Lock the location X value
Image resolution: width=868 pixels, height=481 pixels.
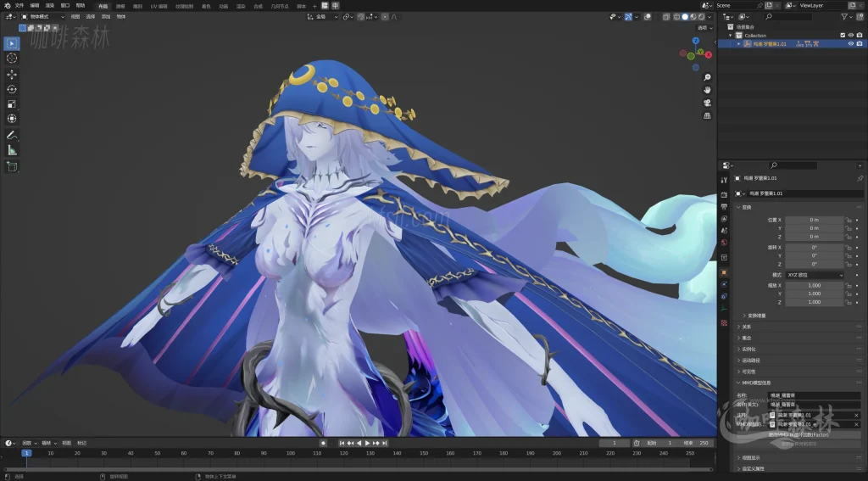click(848, 220)
